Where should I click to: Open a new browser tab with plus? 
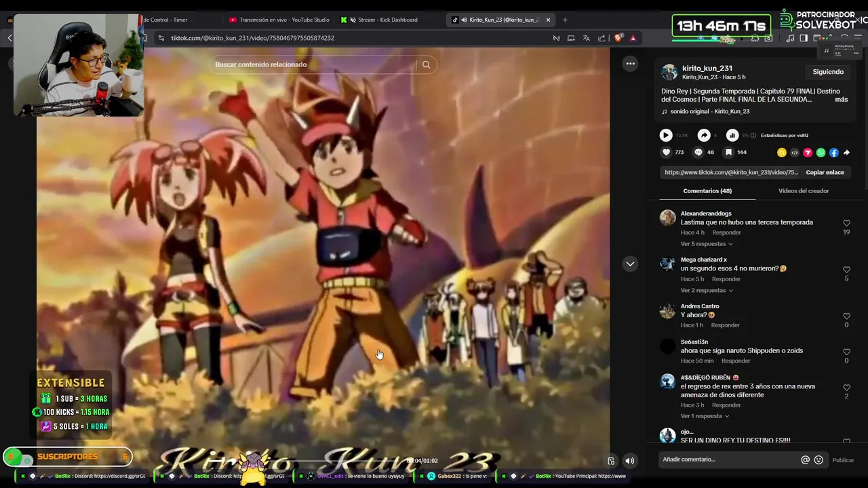pyautogui.click(x=565, y=20)
